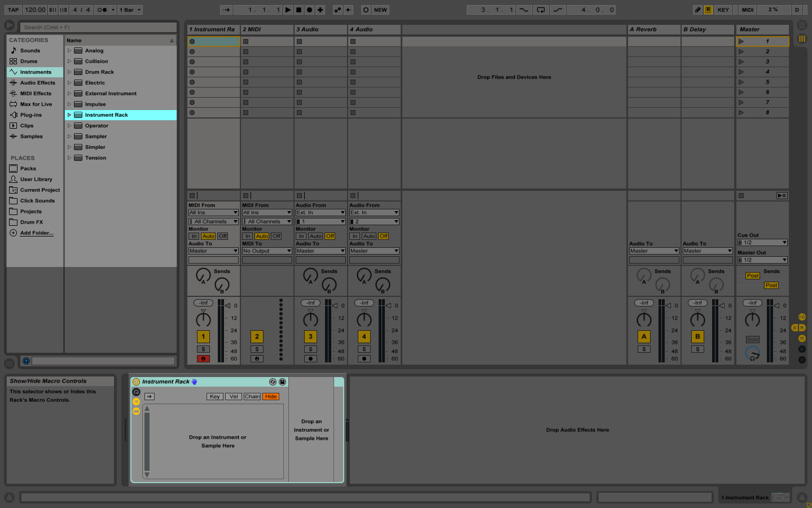
Task: Click Send A knob on track 1
Action: pyautogui.click(x=202, y=275)
